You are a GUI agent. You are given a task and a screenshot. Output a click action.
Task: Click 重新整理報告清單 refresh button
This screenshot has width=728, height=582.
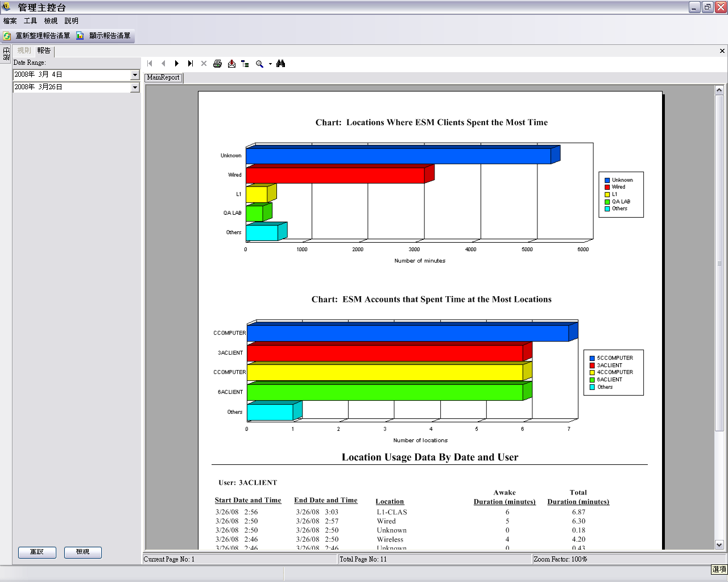37,36
